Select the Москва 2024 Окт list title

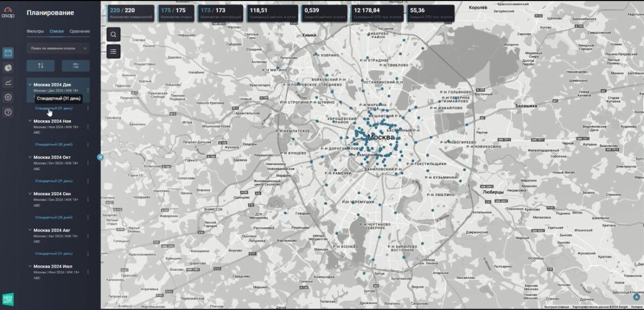(x=51, y=157)
